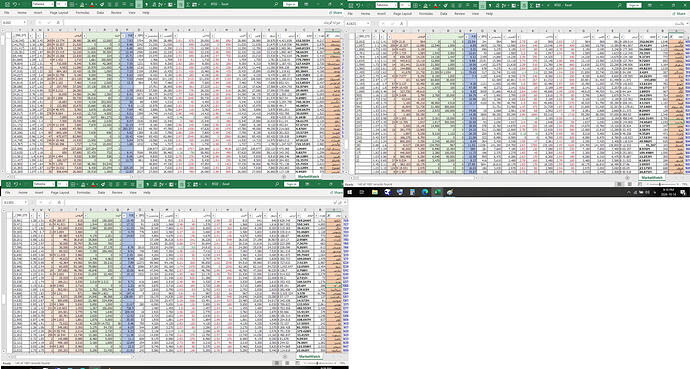Screen dimensions: 690x369
Task: Click insert function fx in top-left Excel window
Action: 58,22
